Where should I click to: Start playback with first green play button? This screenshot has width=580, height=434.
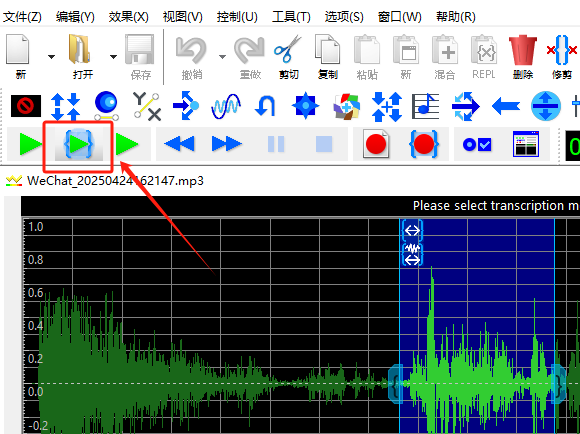click(30, 144)
